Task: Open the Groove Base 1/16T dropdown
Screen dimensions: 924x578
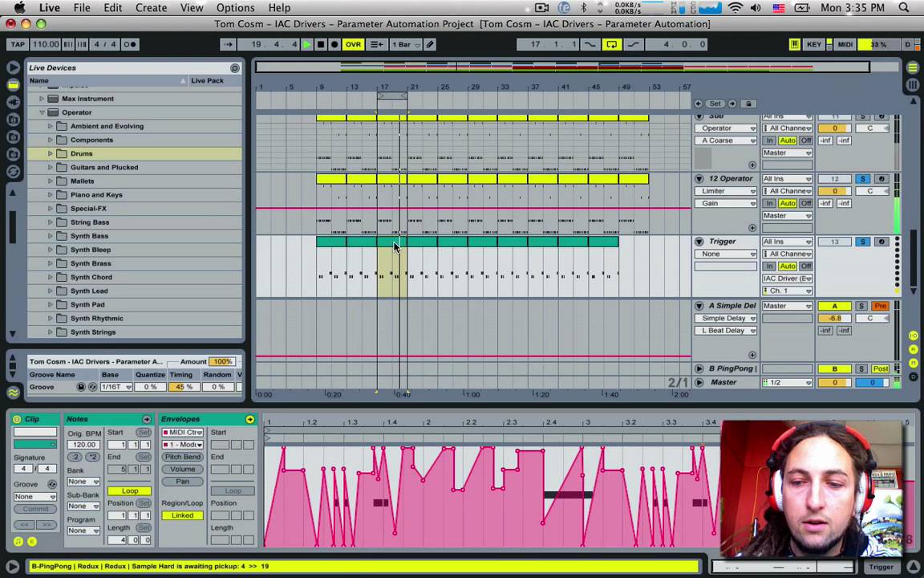Action: click(x=116, y=387)
